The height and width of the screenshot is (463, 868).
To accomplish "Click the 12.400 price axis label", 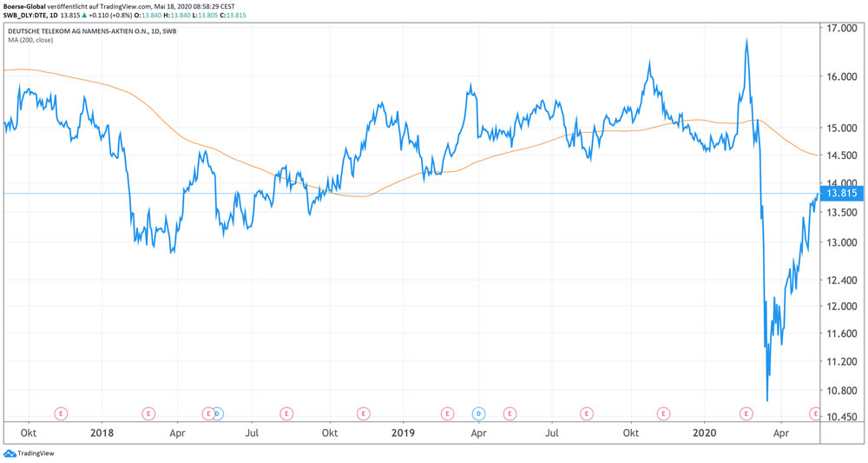I will click(x=841, y=281).
